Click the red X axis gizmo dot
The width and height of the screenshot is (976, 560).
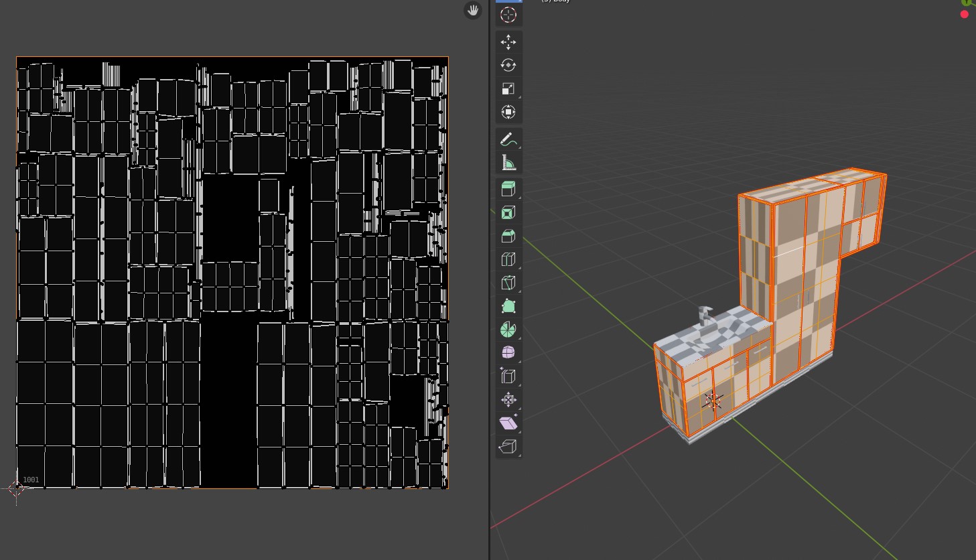965,14
